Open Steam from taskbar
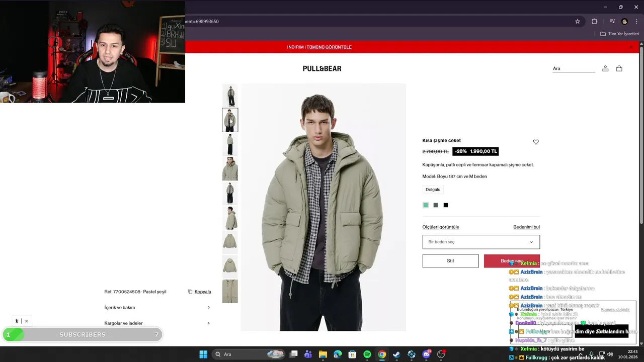 396,354
